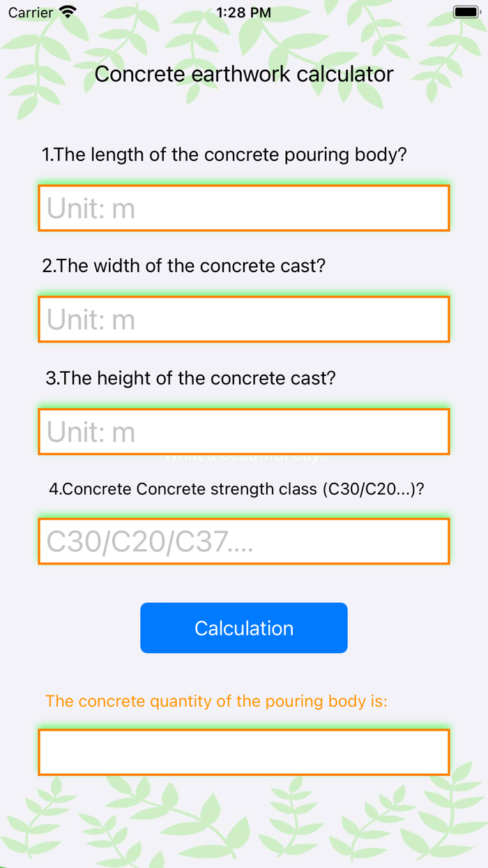
Task: Click the 1:28 PM clock display
Action: 243,11
